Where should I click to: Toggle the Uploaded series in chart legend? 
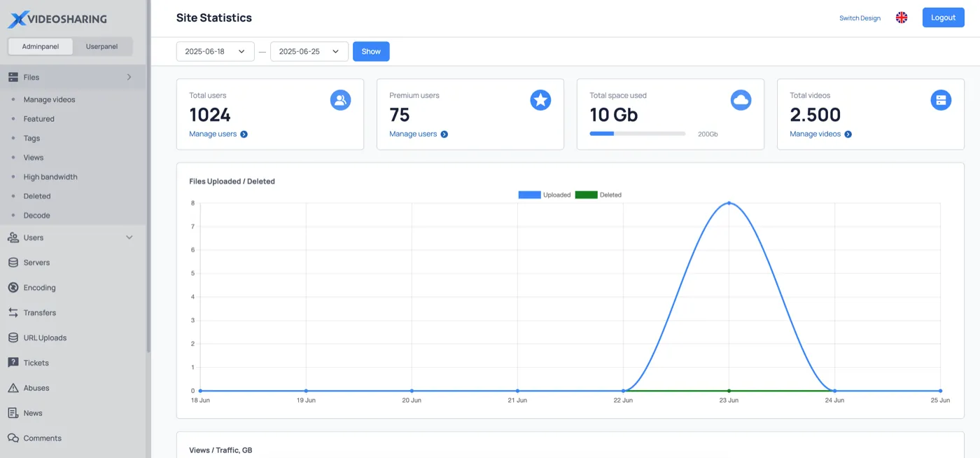pos(545,195)
